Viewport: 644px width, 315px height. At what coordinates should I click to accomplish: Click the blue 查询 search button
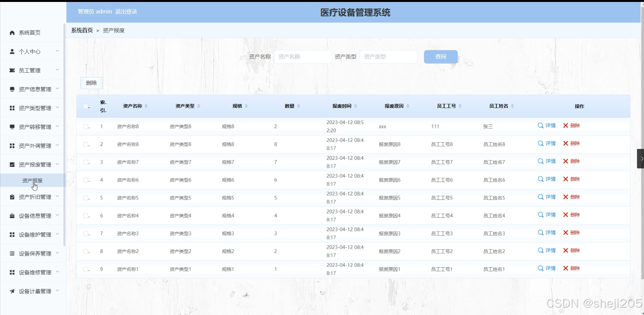[x=441, y=57]
